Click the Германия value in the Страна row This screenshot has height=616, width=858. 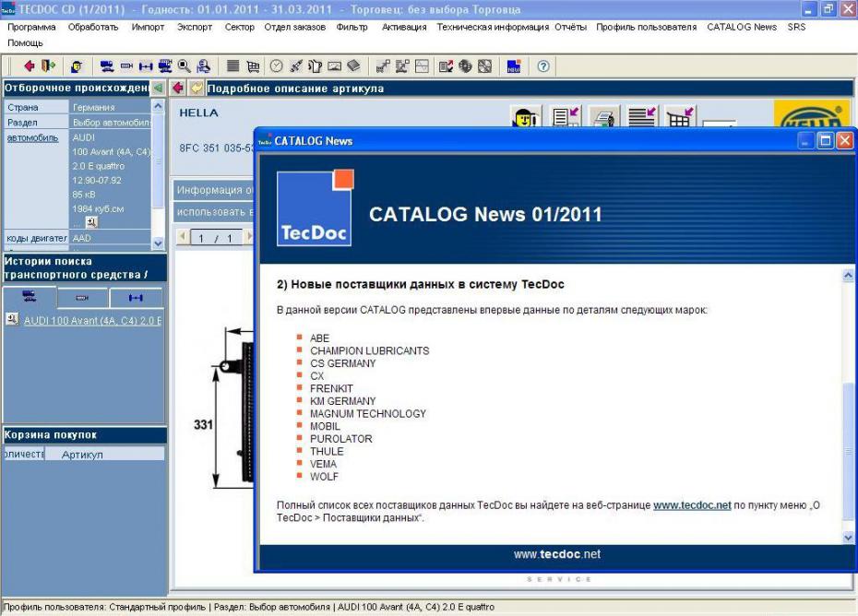tap(93, 107)
